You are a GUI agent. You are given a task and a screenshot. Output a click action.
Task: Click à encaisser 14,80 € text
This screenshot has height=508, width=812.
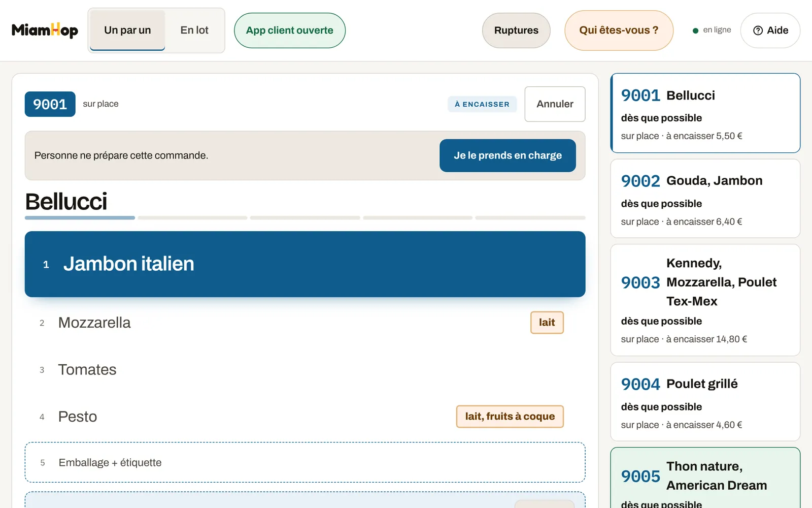(x=706, y=339)
